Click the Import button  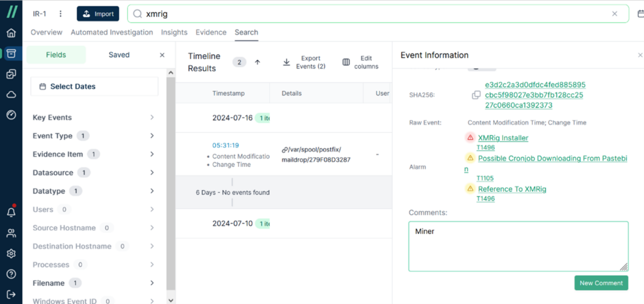[x=97, y=14]
